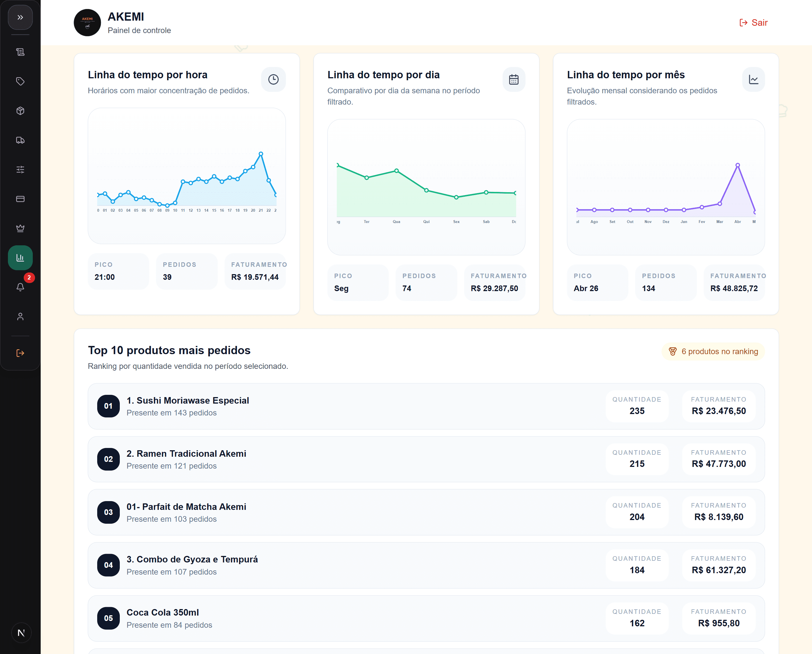Click the line chart icon on monthly card
Image resolution: width=812 pixels, height=654 pixels.
753,79
